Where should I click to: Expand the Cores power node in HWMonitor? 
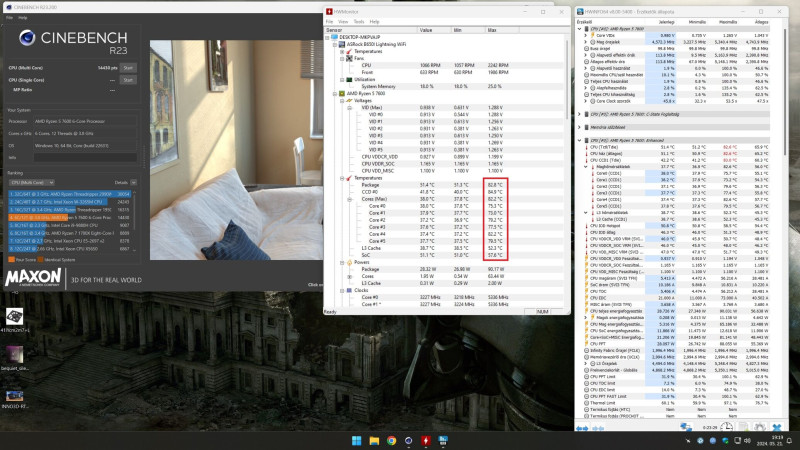(x=349, y=277)
